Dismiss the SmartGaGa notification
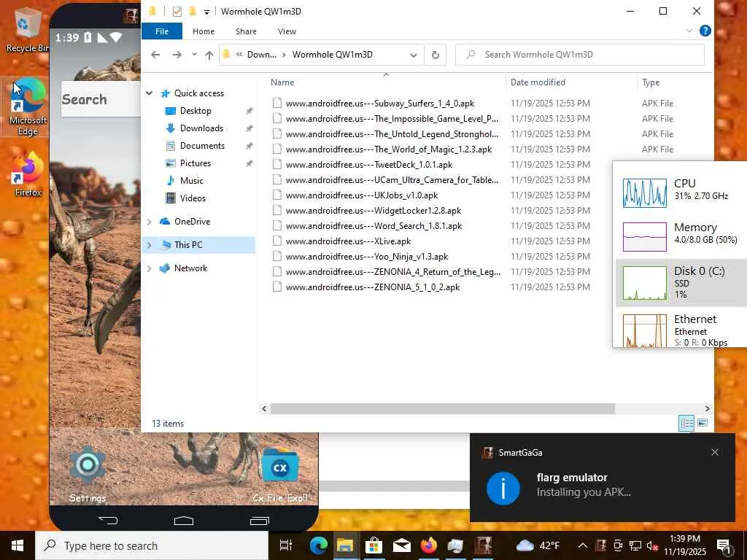747x560 pixels. point(715,452)
